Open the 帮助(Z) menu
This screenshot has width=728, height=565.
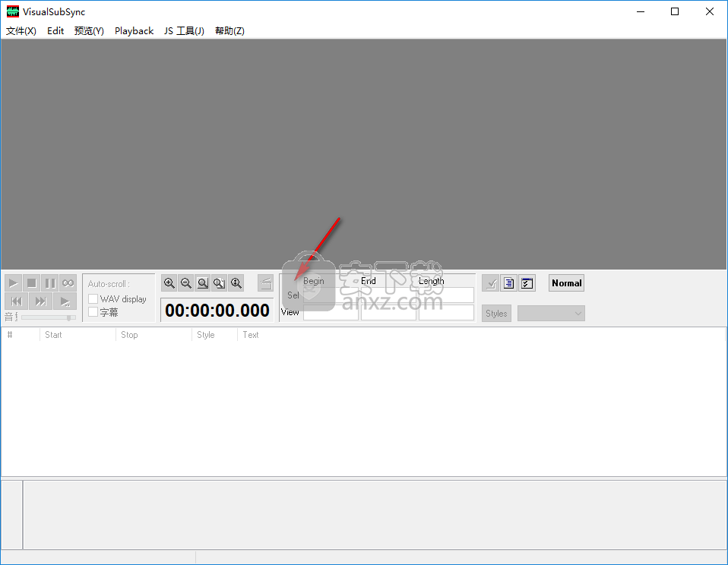coord(229,30)
